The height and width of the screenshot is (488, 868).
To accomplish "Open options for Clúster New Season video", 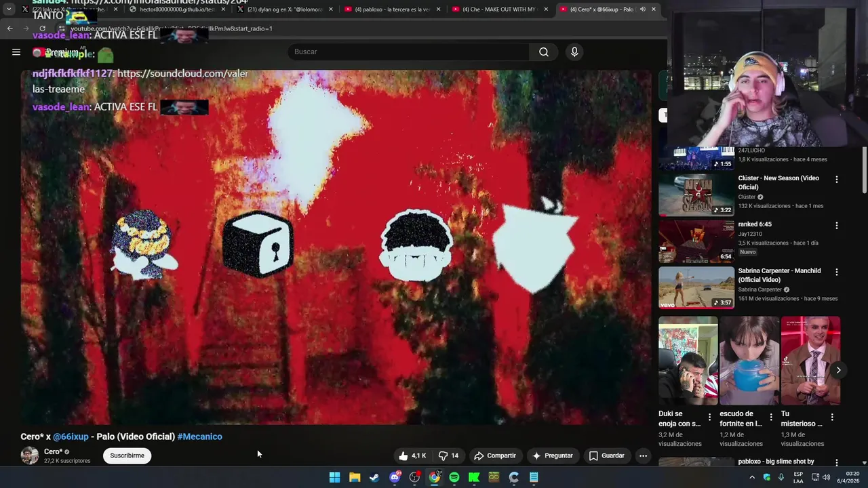I will (836, 180).
